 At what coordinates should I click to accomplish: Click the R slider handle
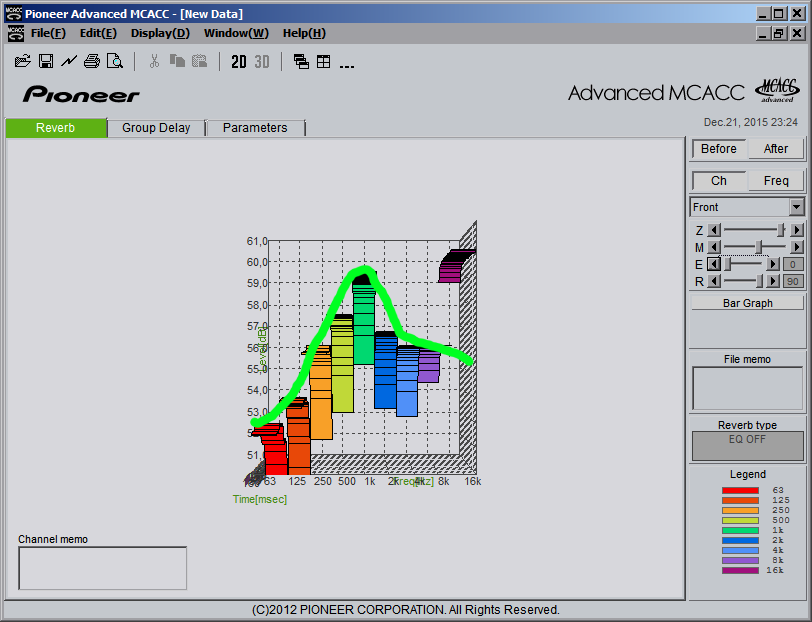pyautogui.click(x=759, y=281)
